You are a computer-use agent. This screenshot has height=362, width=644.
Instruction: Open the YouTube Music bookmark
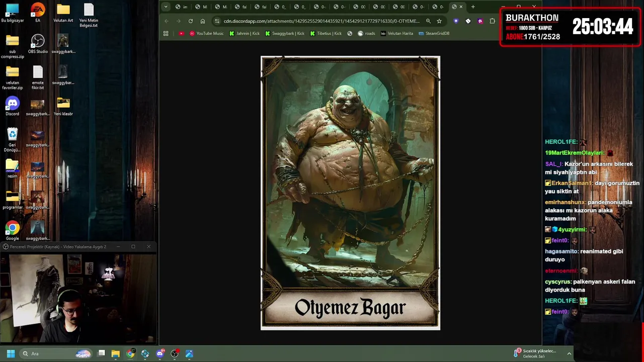click(x=207, y=33)
